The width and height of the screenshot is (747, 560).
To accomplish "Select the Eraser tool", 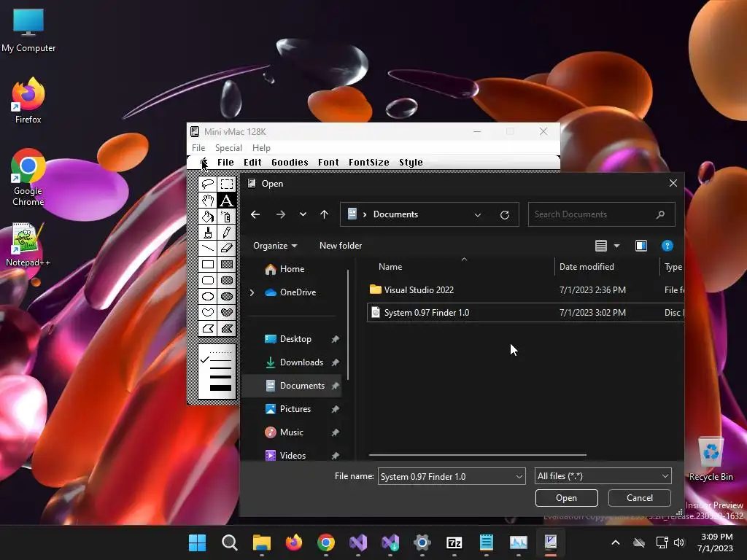I will 227,248.
